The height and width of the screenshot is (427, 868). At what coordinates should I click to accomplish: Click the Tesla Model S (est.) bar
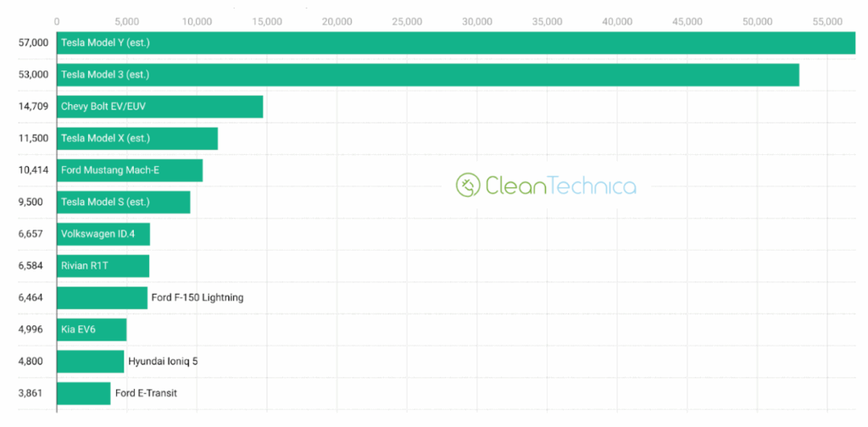click(124, 202)
